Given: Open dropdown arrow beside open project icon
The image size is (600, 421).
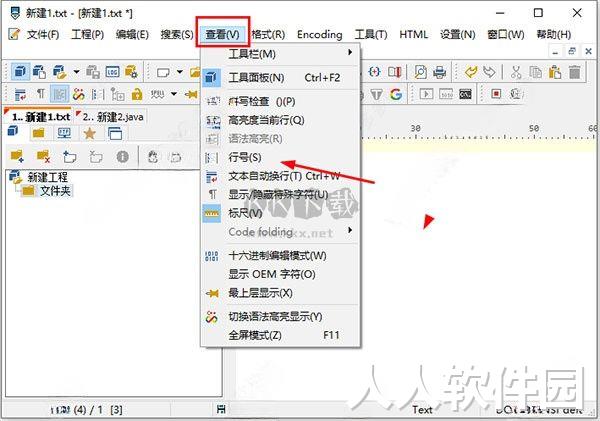Looking at the screenshot, I should (77, 72).
